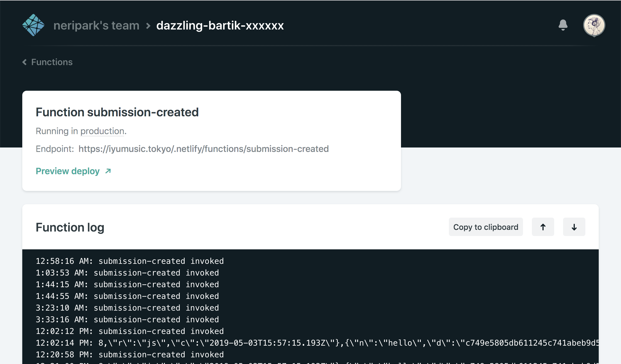Click the Netlify logo icon
Viewport: 621px width, 364px height.
(x=33, y=25)
